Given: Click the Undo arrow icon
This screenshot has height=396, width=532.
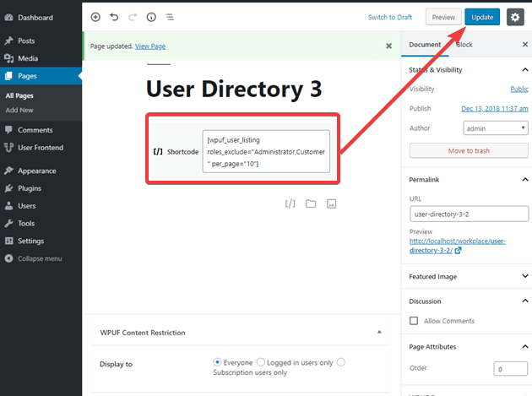Looking at the screenshot, I should (x=114, y=17).
